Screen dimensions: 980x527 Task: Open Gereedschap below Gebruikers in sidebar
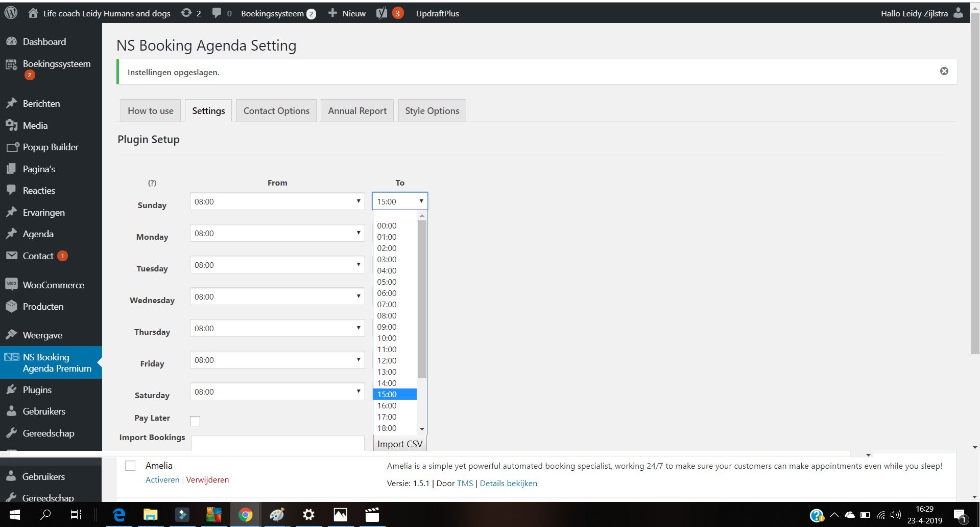pos(49,433)
